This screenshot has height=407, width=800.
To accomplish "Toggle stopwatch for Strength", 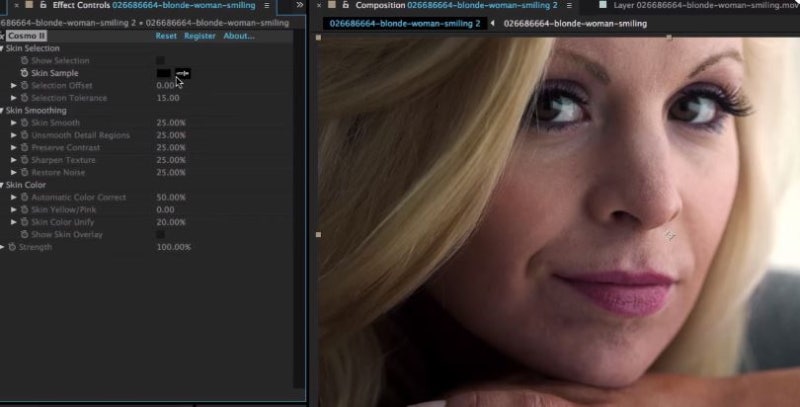I will (x=12, y=247).
